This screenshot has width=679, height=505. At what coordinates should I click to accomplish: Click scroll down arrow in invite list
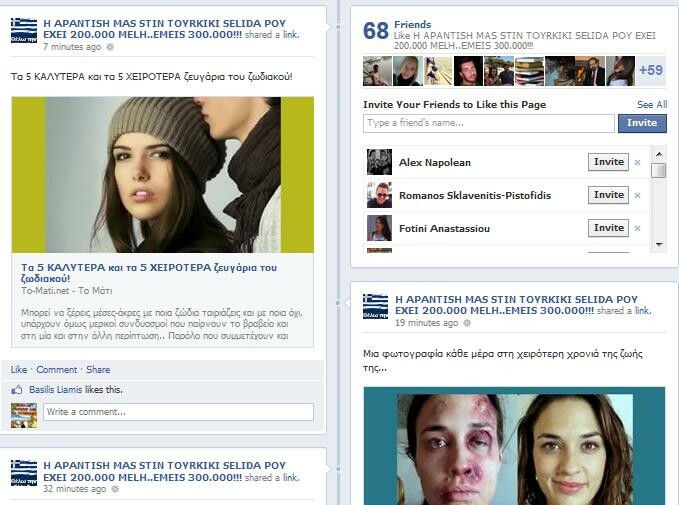click(x=659, y=245)
